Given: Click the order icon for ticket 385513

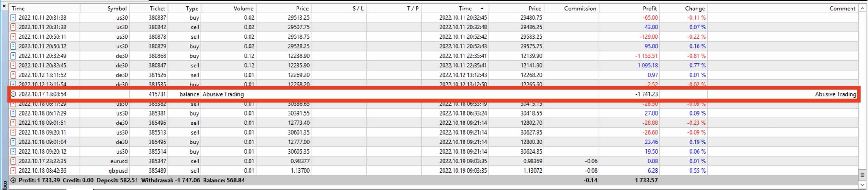Looking at the screenshot, I should (x=13, y=132).
